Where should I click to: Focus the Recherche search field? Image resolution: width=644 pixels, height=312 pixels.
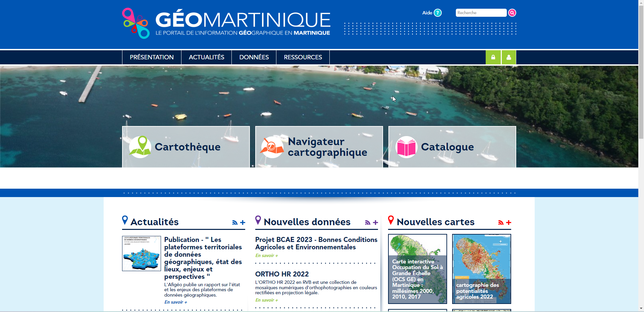click(481, 13)
